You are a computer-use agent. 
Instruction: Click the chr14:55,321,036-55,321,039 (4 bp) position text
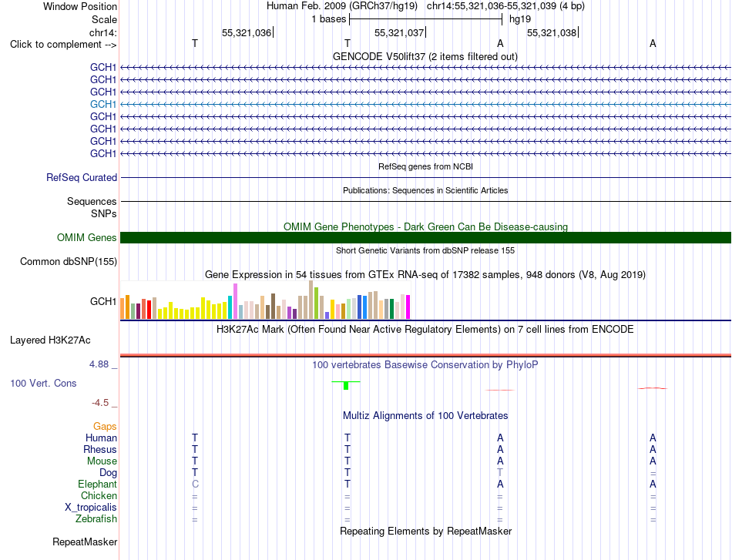click(x=505, y=6)
